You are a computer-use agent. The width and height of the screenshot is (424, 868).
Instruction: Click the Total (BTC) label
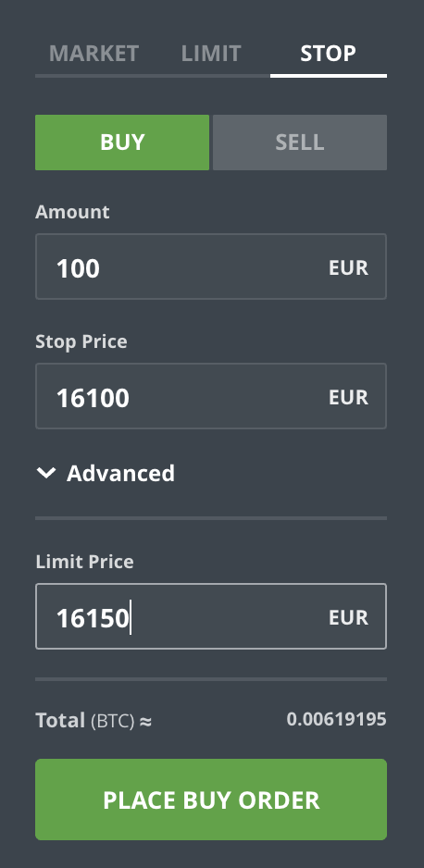[85, 720]
